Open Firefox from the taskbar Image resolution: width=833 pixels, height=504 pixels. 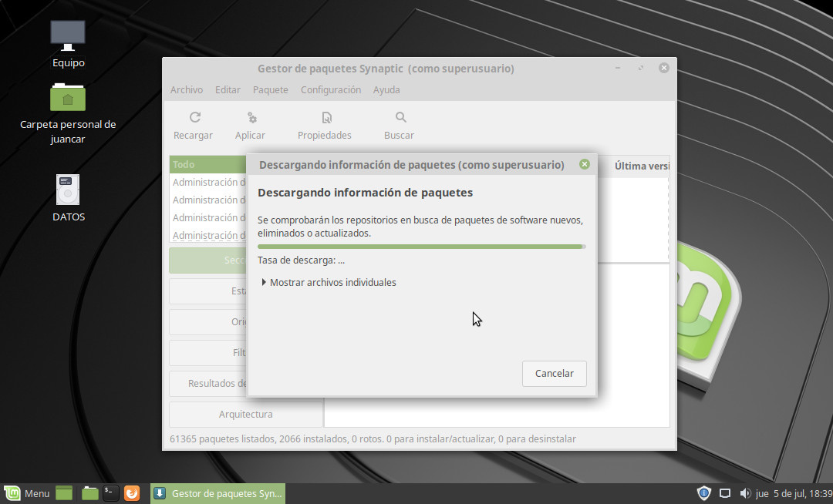(x=132, y=493)
